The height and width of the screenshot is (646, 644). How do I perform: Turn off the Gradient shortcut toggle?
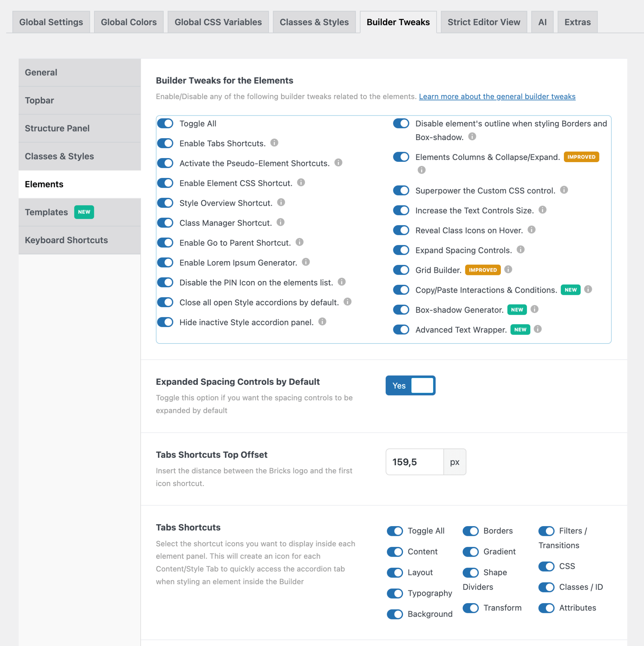pos(471,552)
